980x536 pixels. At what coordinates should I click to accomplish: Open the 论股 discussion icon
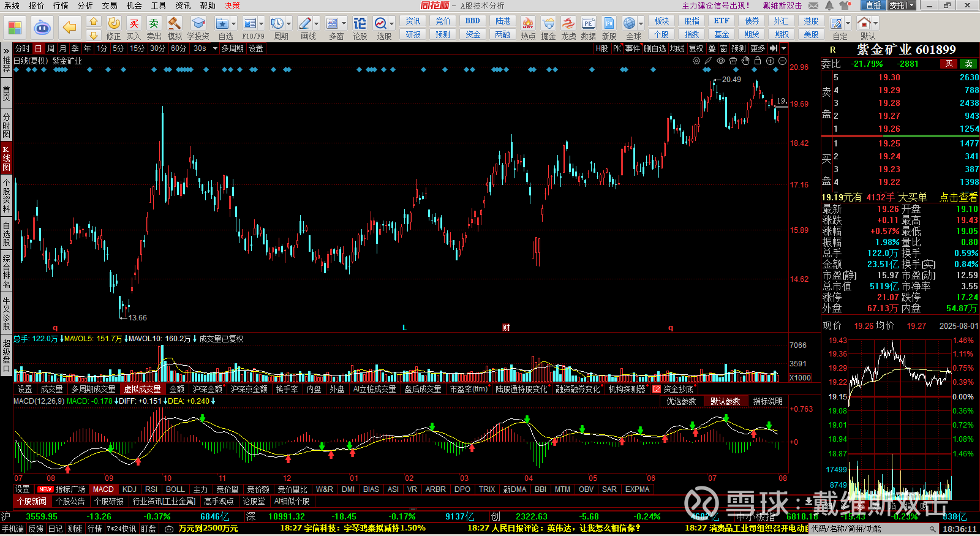(x=360, y=23)
